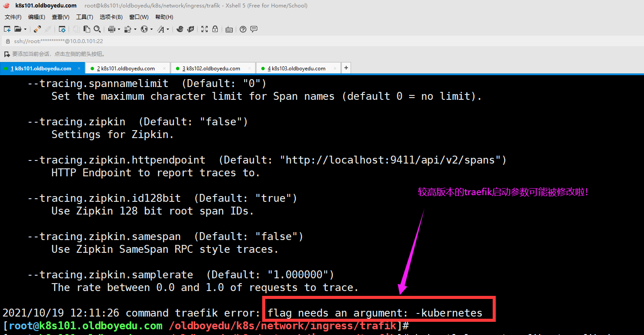The image size is (644, 335).
Task: Open session Properties settings icon
Action: coord(62,29)
